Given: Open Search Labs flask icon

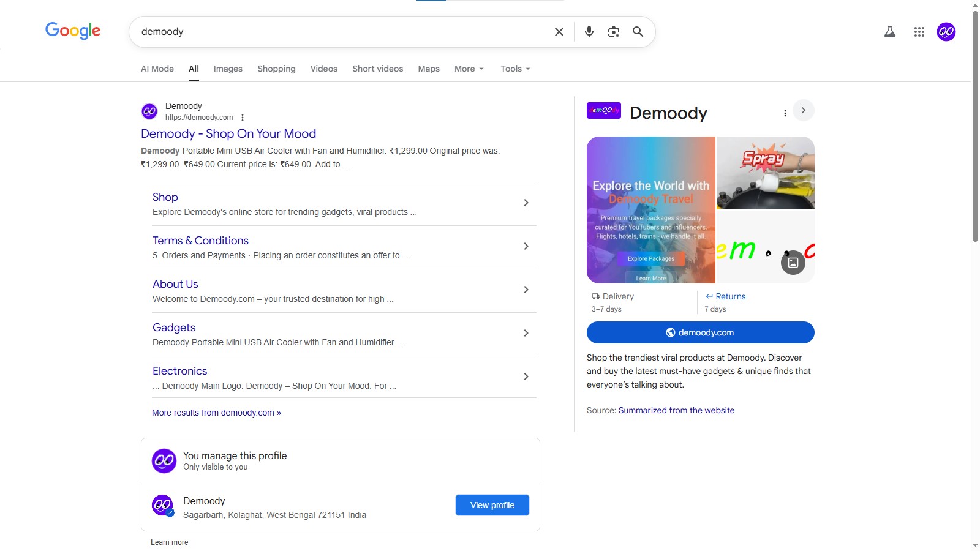Looking at the screenshot, I should 890,32.
